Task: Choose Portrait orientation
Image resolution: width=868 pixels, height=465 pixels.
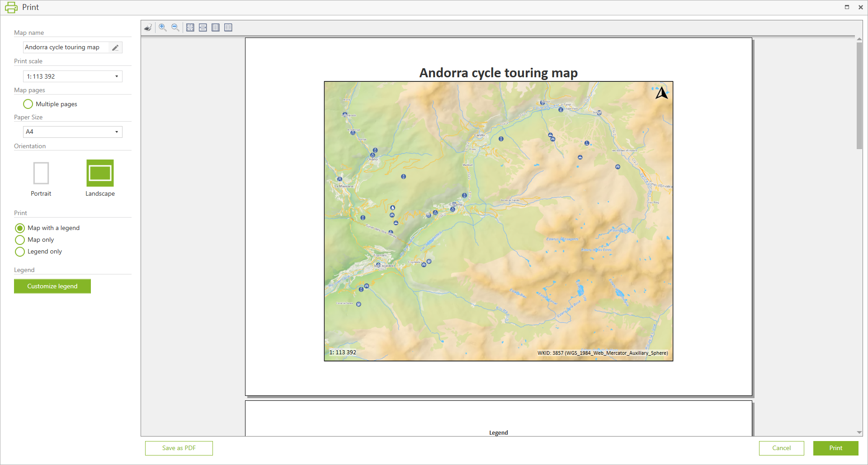Action: coord(41,173)
